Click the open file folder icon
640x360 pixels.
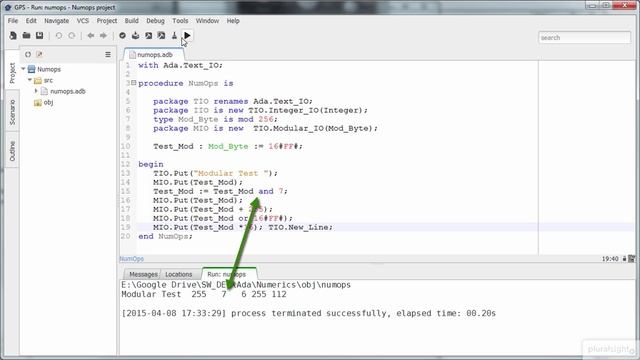click(27, 36)
